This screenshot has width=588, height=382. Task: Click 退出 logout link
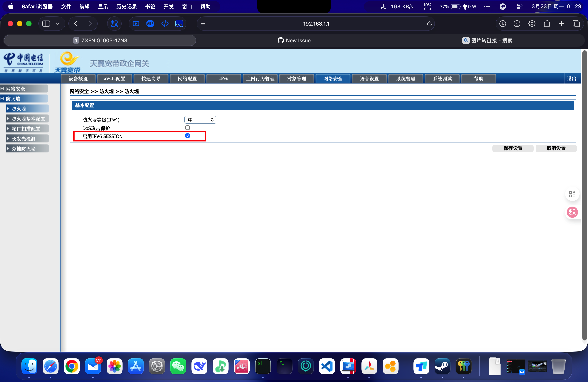[x=571, y=79]
